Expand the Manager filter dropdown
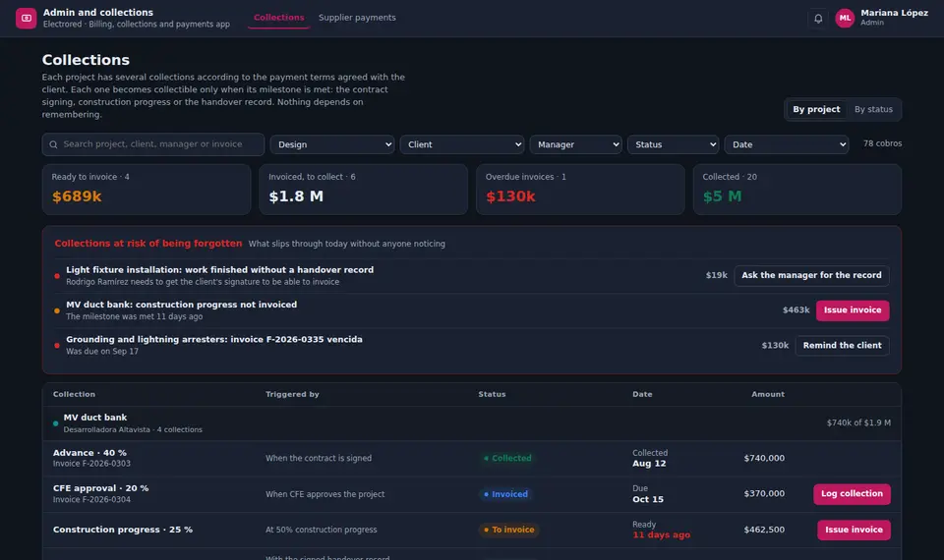 575,144
